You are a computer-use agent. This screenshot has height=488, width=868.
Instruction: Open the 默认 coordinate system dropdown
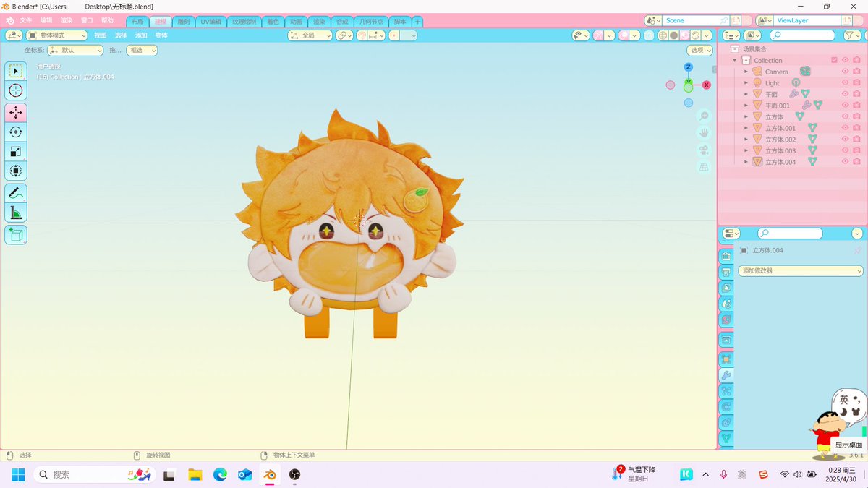[75, 51]
